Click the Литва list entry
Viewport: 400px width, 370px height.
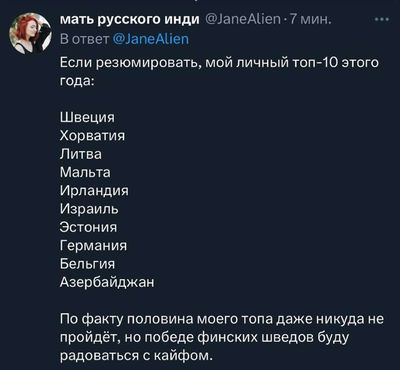(x=81, y=154)
